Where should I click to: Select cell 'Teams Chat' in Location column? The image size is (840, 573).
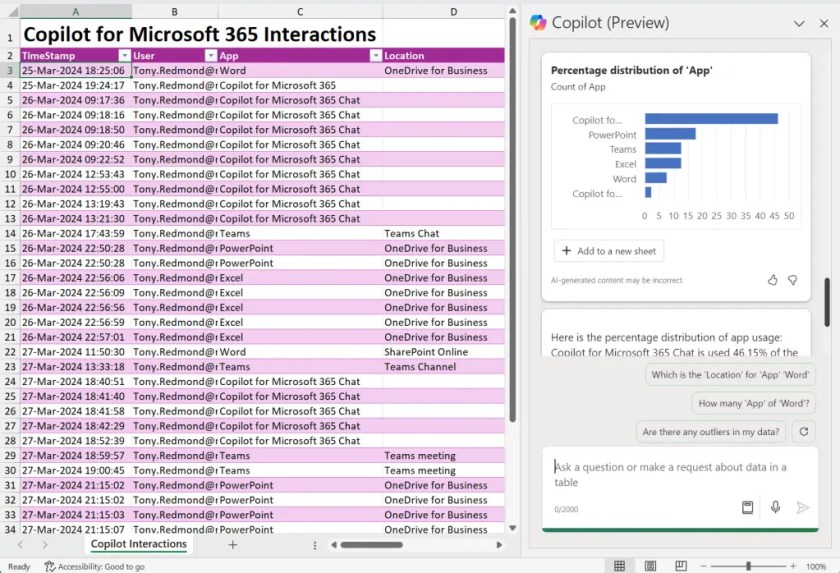click(x=444, y=233)
